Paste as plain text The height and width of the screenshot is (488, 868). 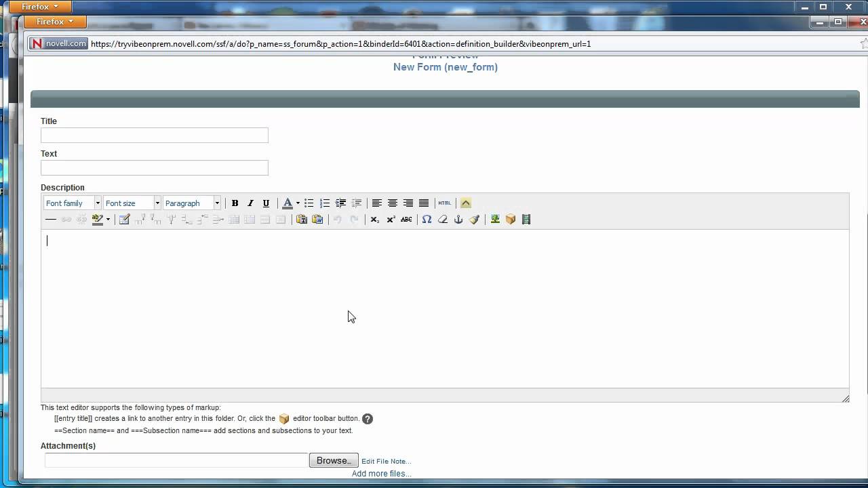(302, 220)
